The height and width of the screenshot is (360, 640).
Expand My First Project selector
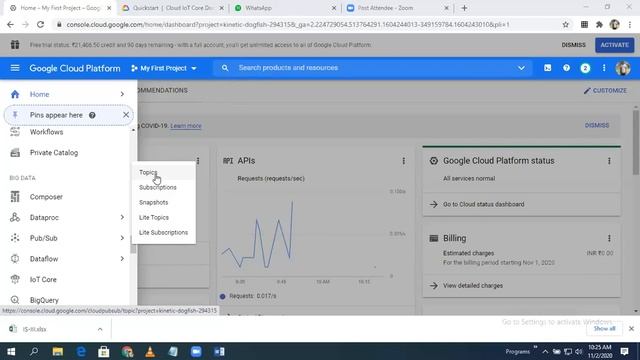pos(164,68)
